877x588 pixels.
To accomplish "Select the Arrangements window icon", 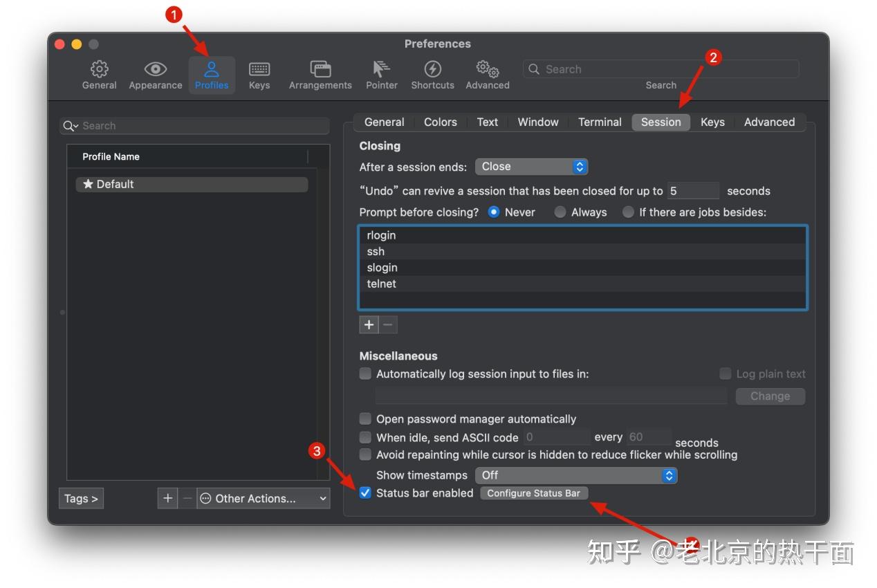I will coord(320,74).
